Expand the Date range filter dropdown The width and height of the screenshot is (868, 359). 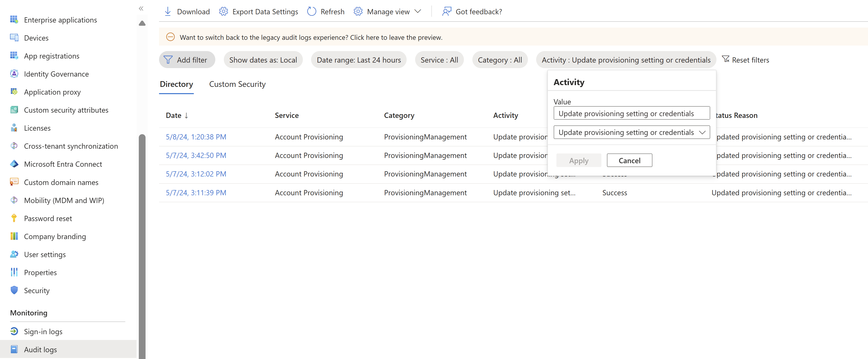(x=358, y=60)
